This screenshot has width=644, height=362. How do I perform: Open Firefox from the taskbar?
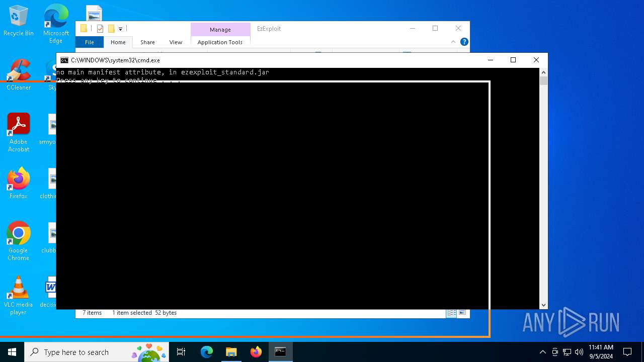pyautogui.click(x=256, y=352)
